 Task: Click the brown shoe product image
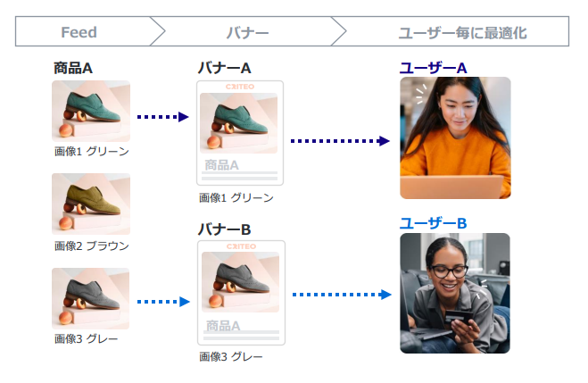click(91, 204)
